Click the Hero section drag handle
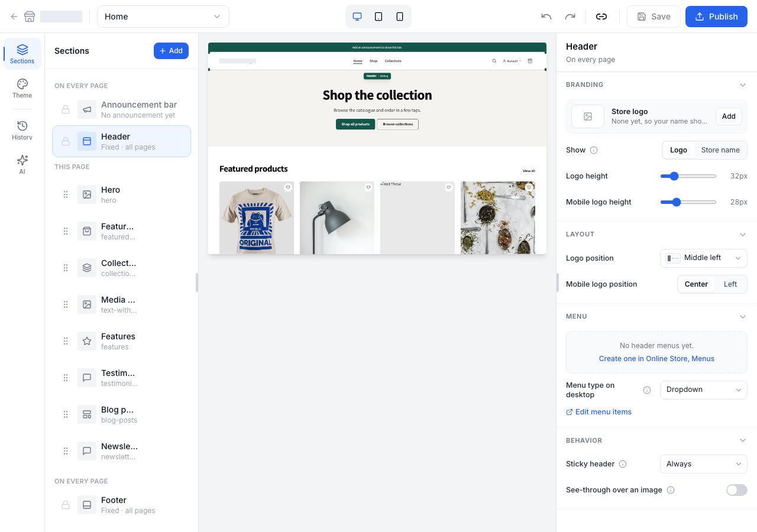Viewport: 757px width, 532px height. pyautogui.click(x=66, y=194)
